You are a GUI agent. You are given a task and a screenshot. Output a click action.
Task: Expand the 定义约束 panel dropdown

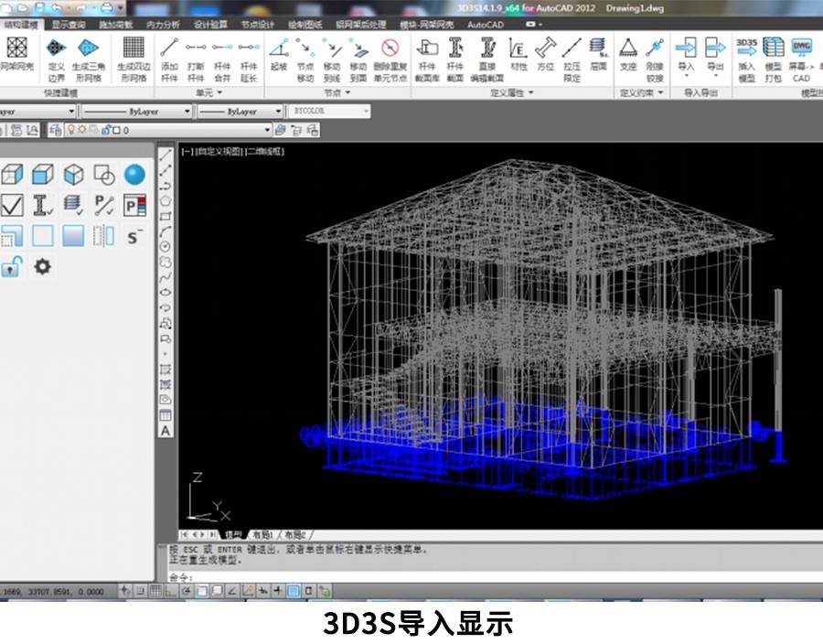tap(641, 92)
